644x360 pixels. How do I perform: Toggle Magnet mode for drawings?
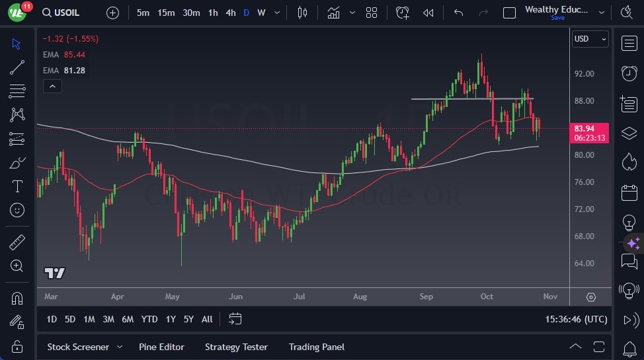point(17,298)
